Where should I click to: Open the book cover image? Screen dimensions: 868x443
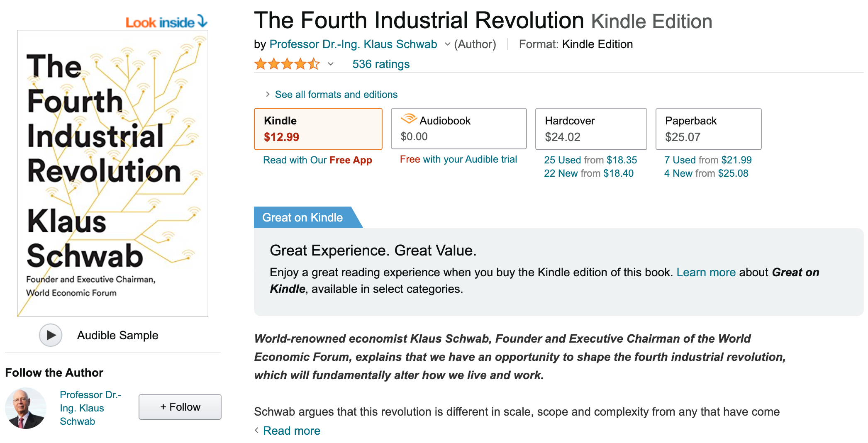point(113,173)
